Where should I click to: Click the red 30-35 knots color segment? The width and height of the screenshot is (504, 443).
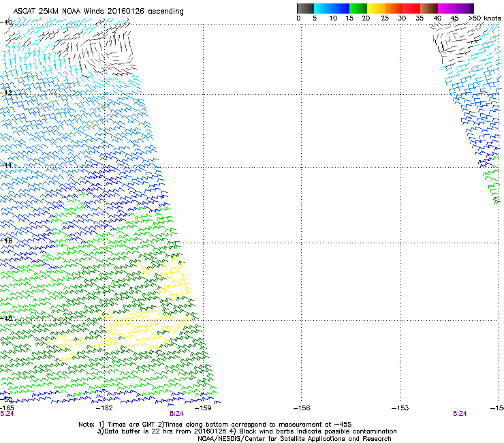tap(411, 8)
